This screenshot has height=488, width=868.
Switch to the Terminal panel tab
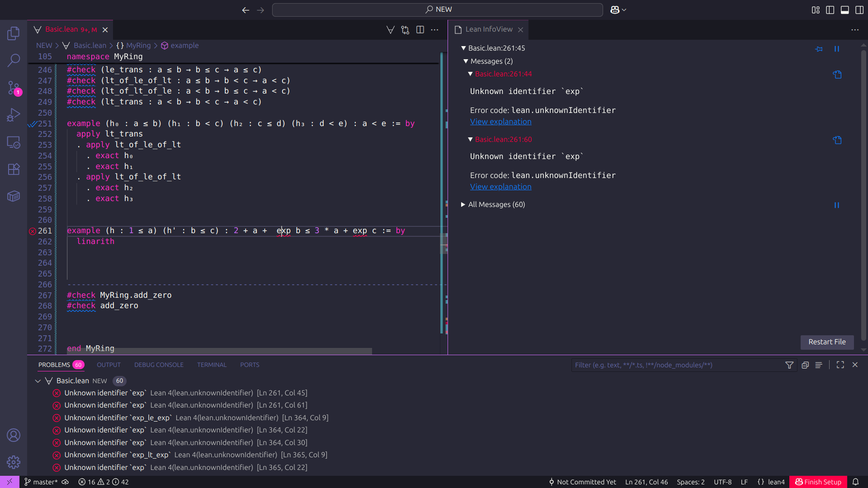tap(212, 365)
